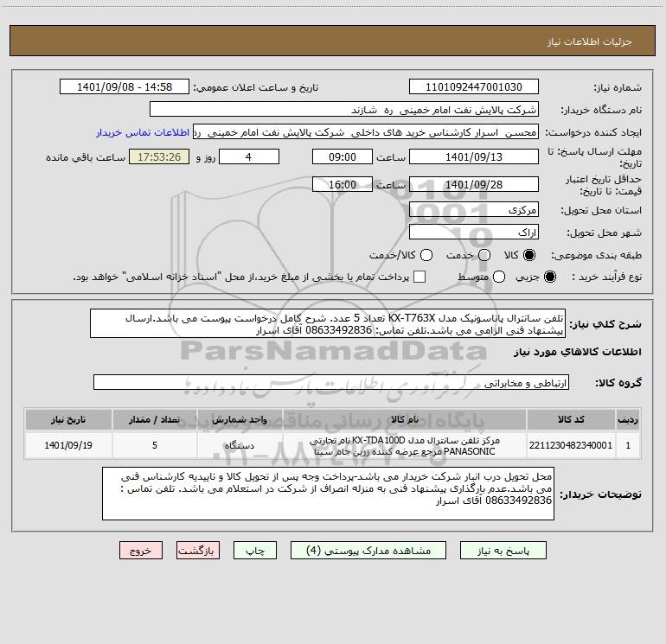Click the پاسخ به نیاز button
This screenshot has width=666, height=644.
[x=503, y=551]
